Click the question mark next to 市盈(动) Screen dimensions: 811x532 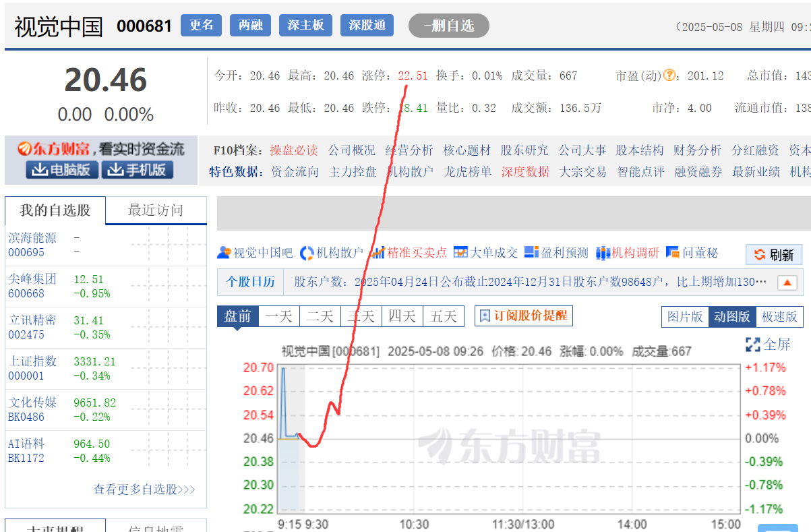(669, 76)
